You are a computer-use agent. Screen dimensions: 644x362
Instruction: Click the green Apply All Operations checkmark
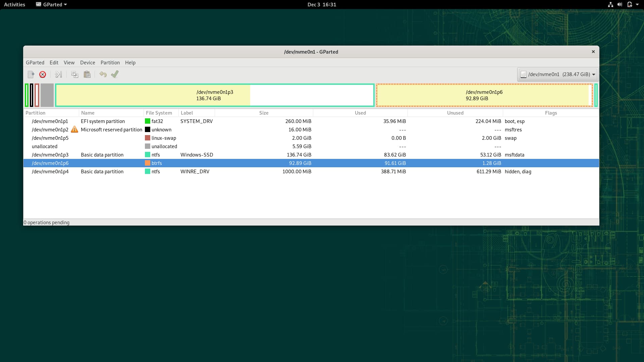point(115,74)
